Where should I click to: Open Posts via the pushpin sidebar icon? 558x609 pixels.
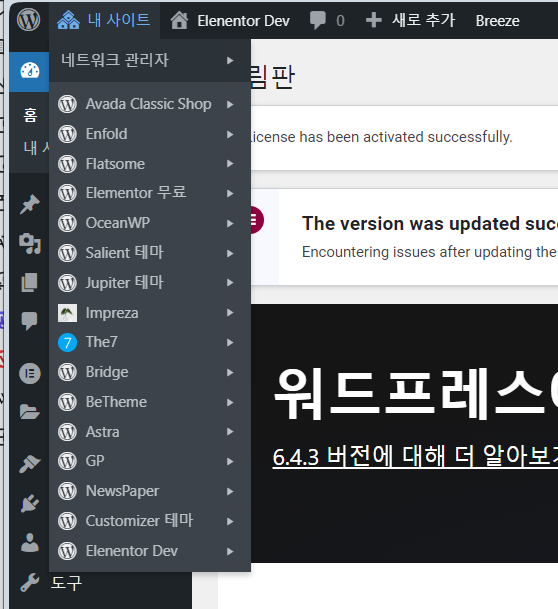click(30, 204)
